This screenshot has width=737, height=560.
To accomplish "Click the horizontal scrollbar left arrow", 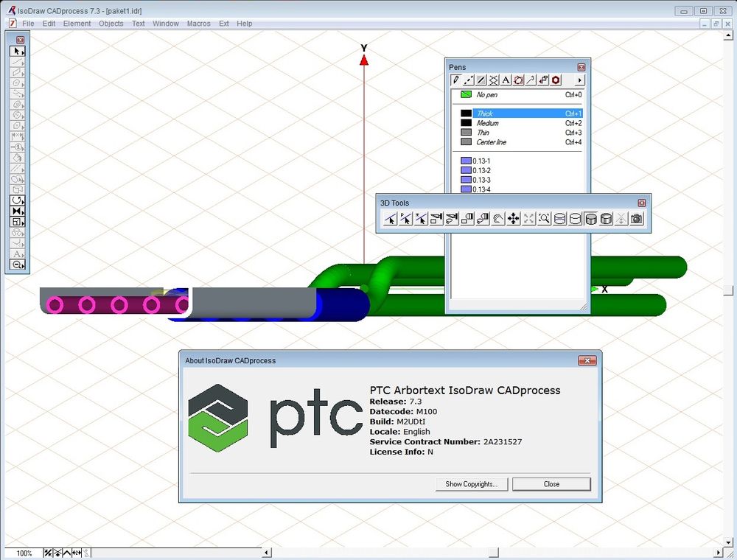I will (x=267, y=553).
